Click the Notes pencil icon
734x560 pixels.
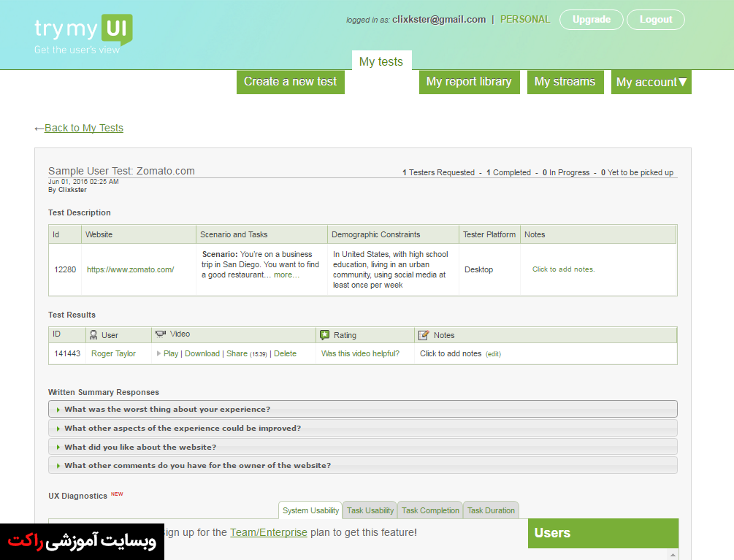coord(424,335)
